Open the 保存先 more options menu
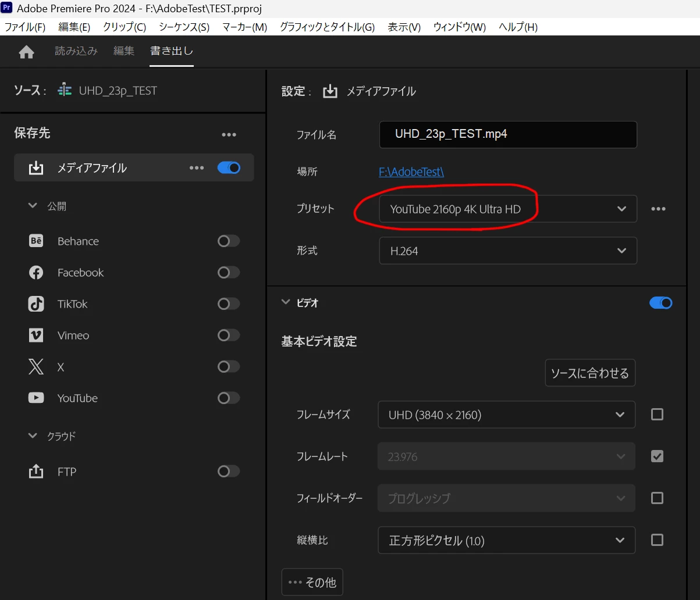Viewport: 700px width, 600px height. coord(229,134)
